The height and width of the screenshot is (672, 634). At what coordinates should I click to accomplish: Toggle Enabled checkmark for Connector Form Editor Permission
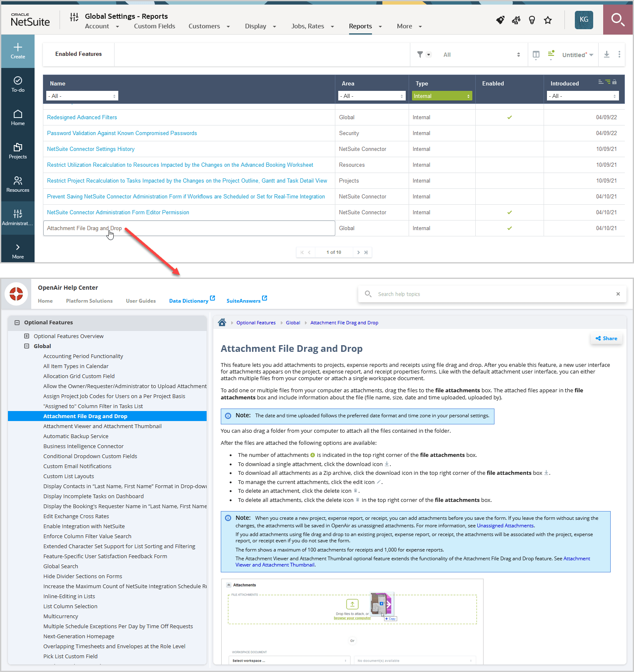pos(509,213)
